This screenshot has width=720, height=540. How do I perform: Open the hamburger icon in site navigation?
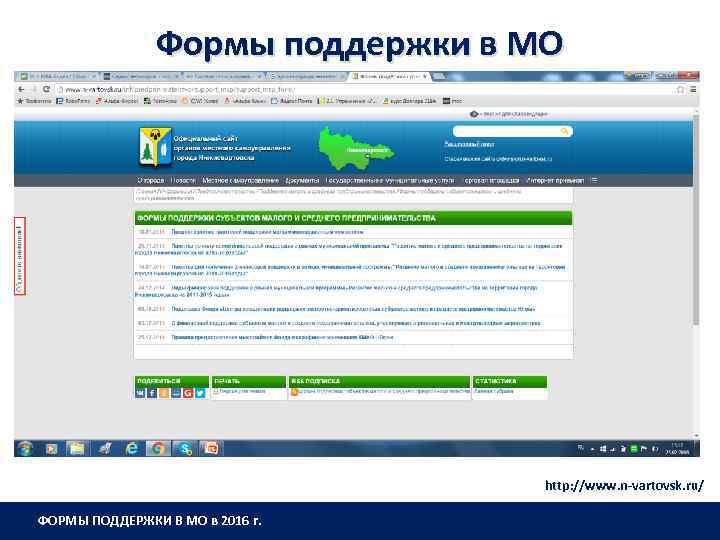point(594,180)
